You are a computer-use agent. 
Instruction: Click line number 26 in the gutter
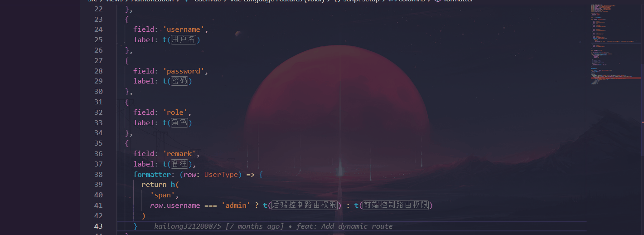[x=99, y=50]
